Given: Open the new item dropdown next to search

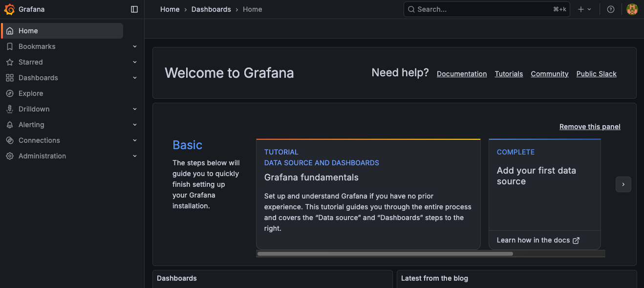Looking at the screenshot, I should [585, 9].
